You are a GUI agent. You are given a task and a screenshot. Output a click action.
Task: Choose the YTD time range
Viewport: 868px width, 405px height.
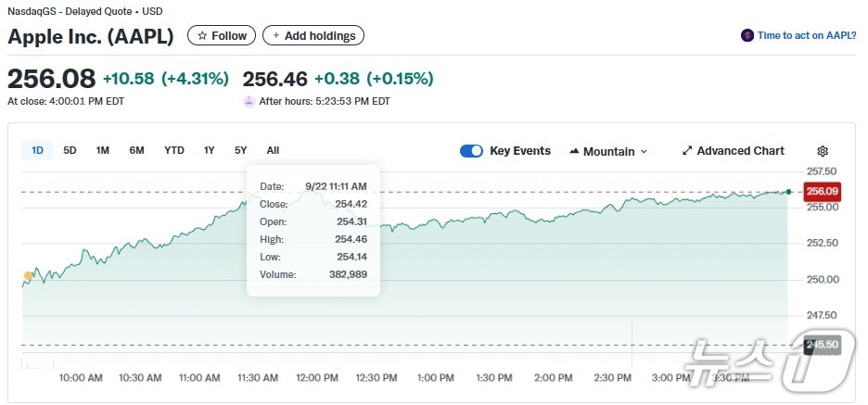tap(174, 150)
